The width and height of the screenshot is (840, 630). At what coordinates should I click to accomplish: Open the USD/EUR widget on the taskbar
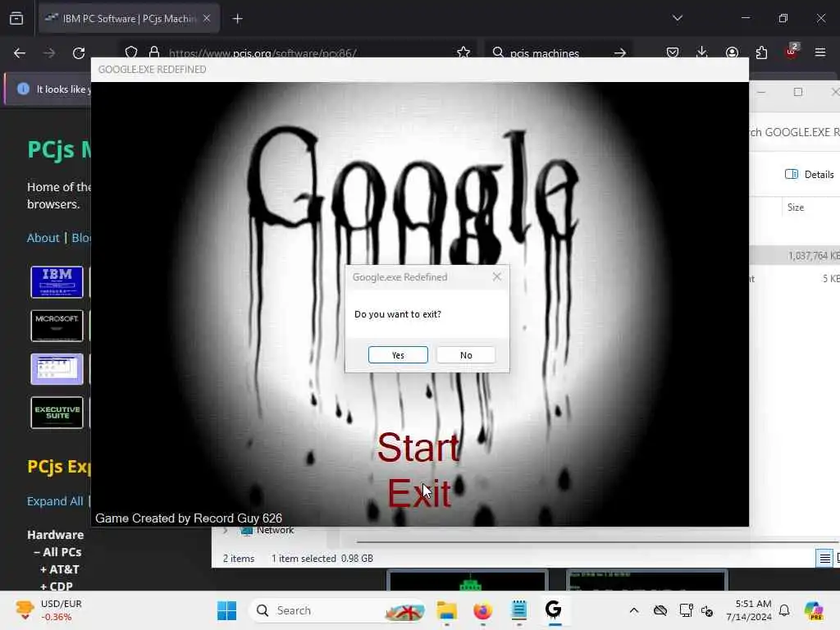click(x=49, y=610)
